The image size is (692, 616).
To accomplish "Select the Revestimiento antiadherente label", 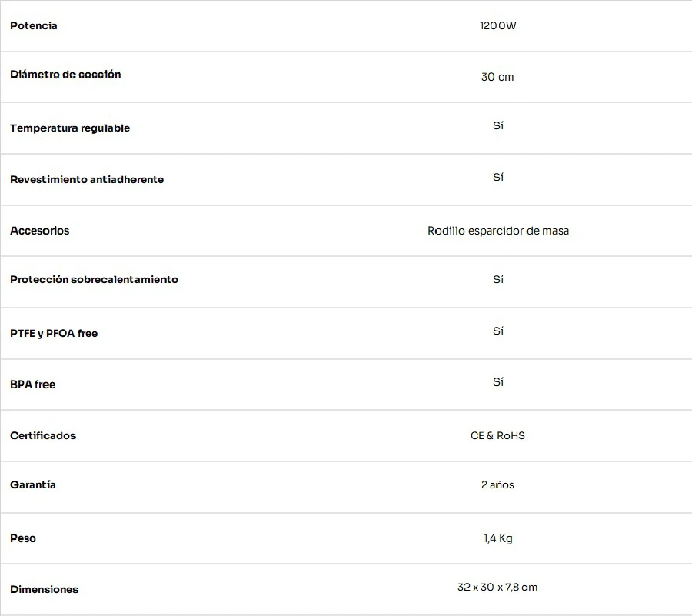I will pos(87,180).
